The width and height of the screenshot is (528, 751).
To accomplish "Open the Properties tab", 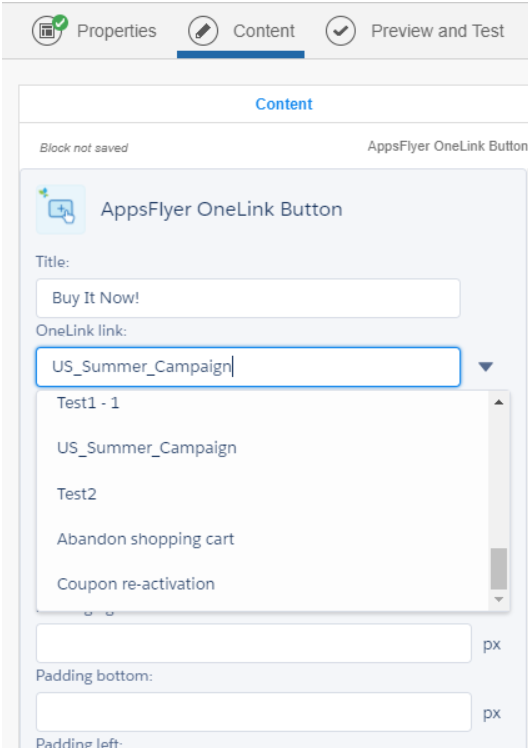I will [x=116, y=31].
